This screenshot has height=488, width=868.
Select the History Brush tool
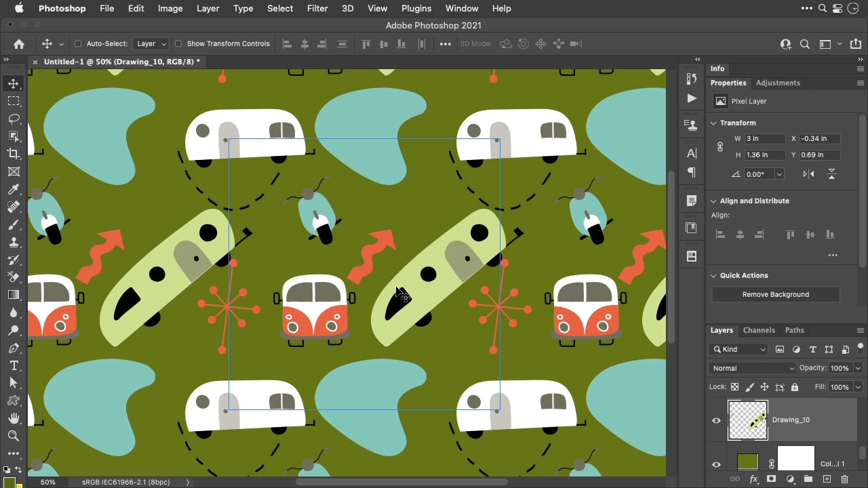point(14,260)
